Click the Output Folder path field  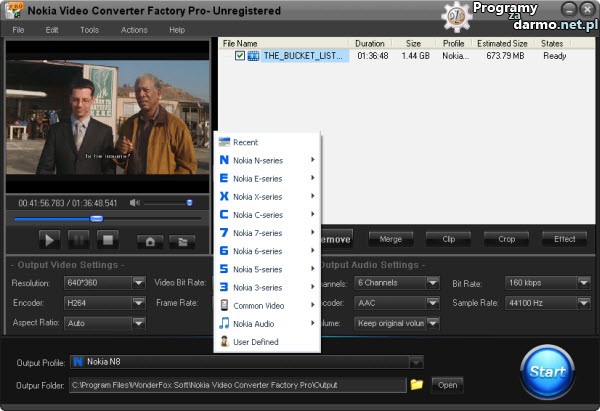(x=235, y=385)
